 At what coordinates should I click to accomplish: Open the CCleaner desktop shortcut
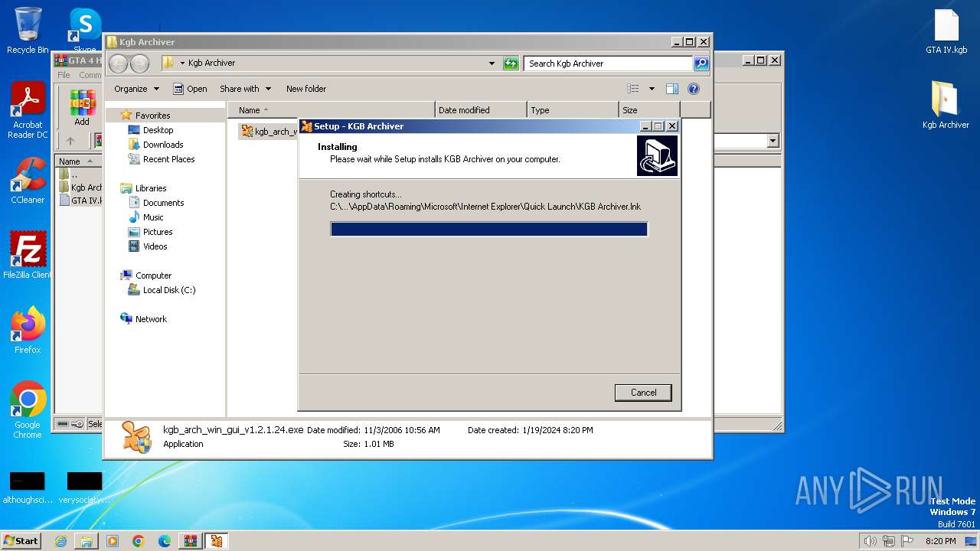[x=28, y=181]
